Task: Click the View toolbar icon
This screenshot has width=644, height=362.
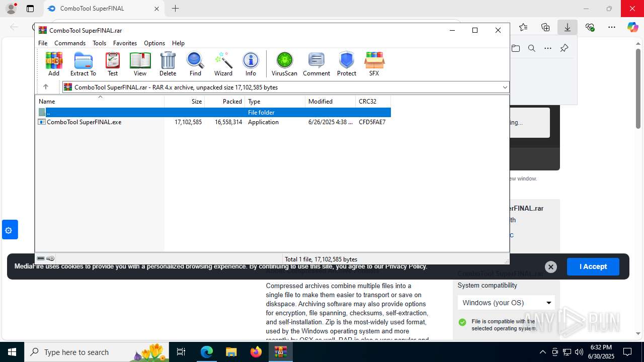Action: point(140,64)
